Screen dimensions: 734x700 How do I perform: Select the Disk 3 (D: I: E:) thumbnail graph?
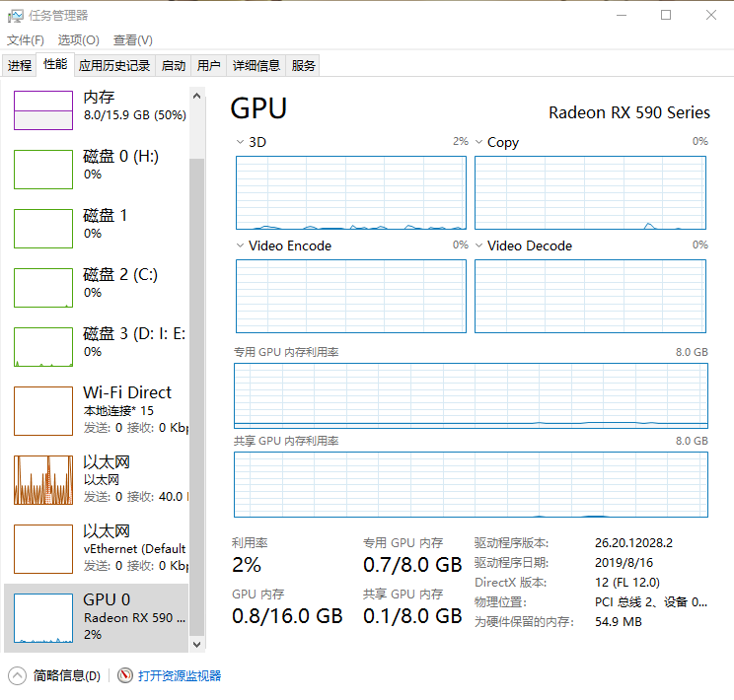click(x=43, y=347)
